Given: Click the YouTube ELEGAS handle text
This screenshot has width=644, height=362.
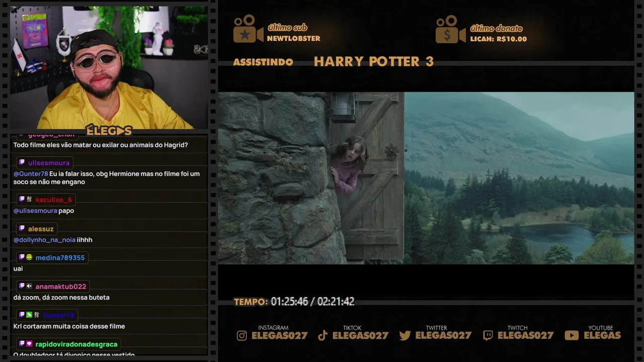Looking at the screenshot, I should click(602, 336).
